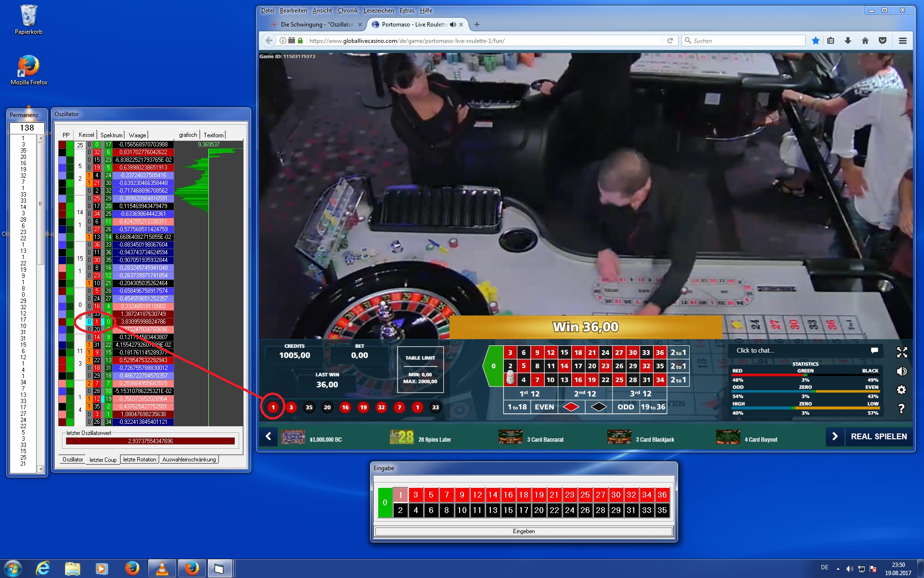Open the letzte Rotation bottom tab
Image resolution: width=924 pixels, height=578 pixels.
pyautogui.click(x=140, y=460)
